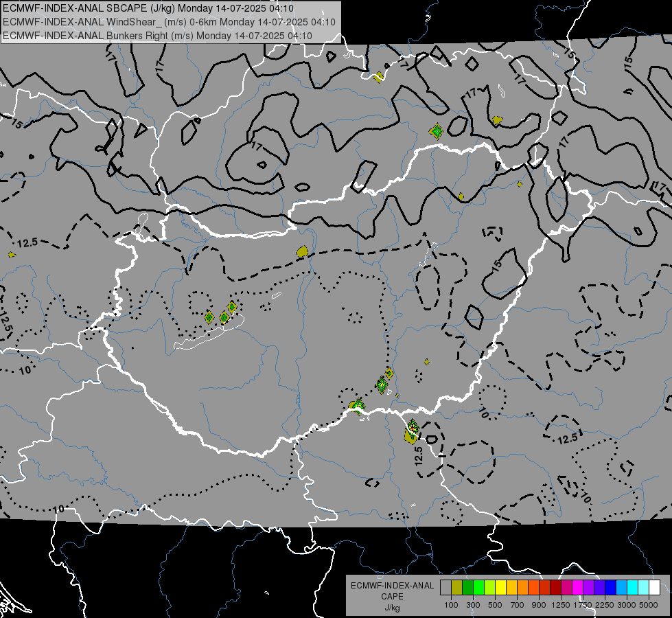Click the dark red swatch left of the 1250 tick
Viewport: 672px width, 618px height.
[556, 587]
